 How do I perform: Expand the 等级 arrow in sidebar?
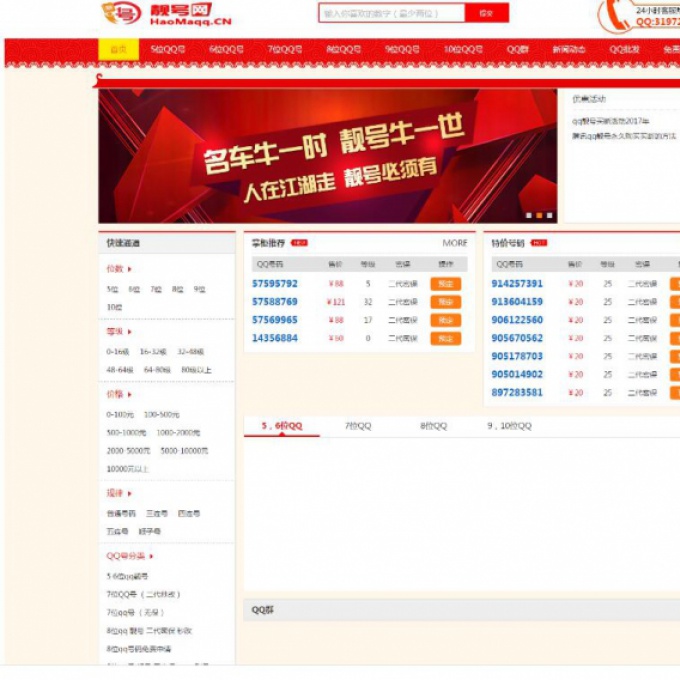(129, 332)
